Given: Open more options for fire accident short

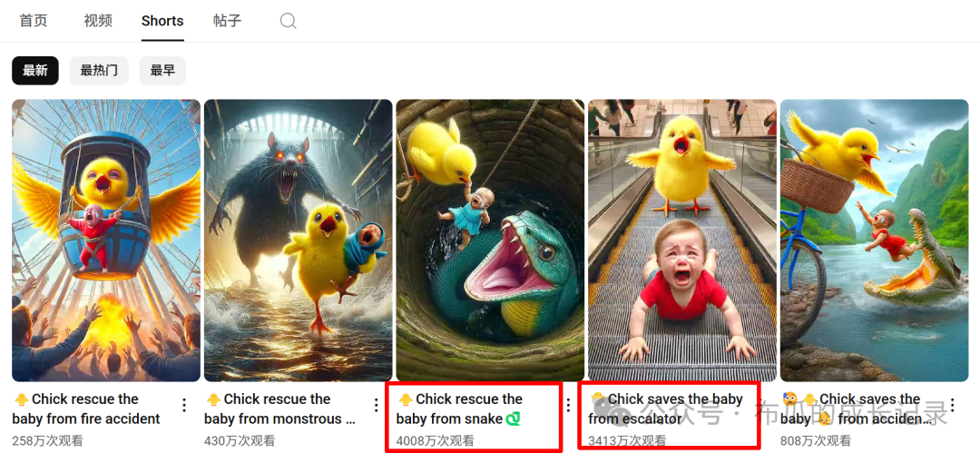Looking at the screenshot, I should [184, 406].
